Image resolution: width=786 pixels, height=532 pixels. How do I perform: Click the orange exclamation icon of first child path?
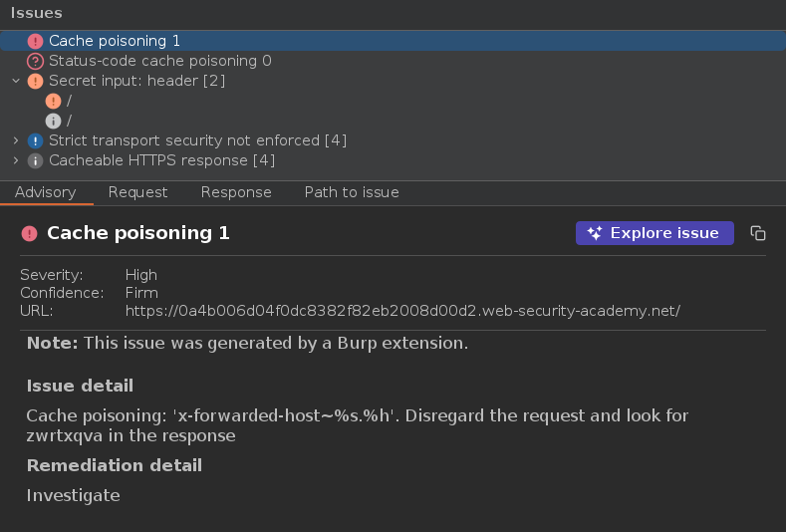tap(54, 101)
